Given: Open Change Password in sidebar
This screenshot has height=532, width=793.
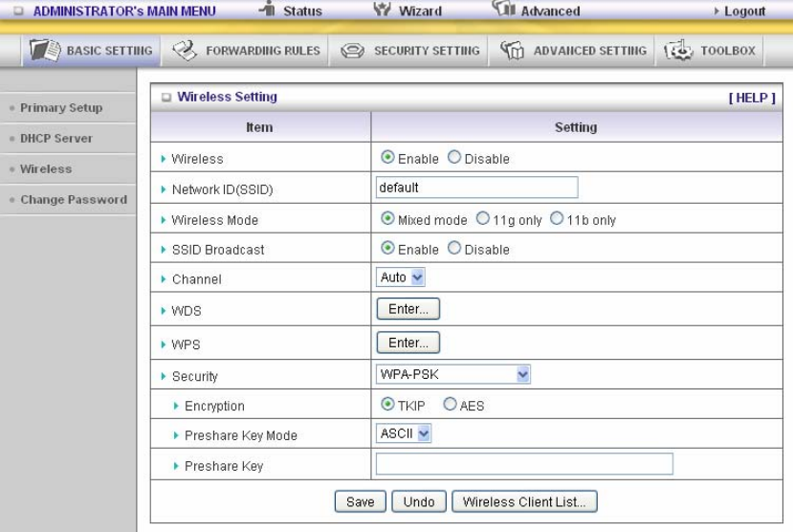Looking at the screenshot, I should tap(74, 199).
